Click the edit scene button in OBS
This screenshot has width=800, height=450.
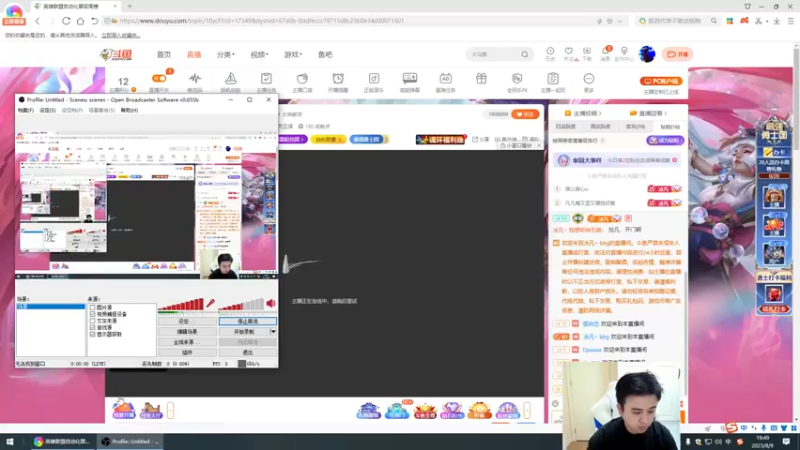(x=187, y=332)
